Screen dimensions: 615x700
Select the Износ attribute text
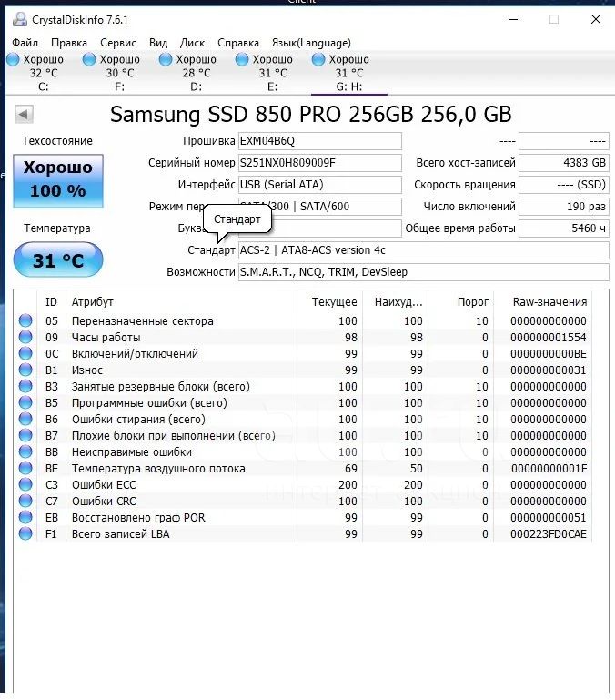[87, 370]
